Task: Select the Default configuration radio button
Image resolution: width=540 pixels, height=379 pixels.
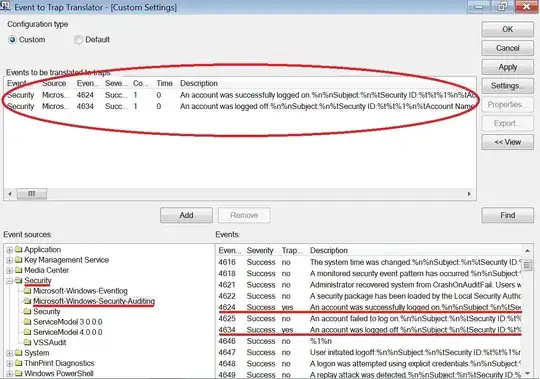Action: tap(79, 40)
